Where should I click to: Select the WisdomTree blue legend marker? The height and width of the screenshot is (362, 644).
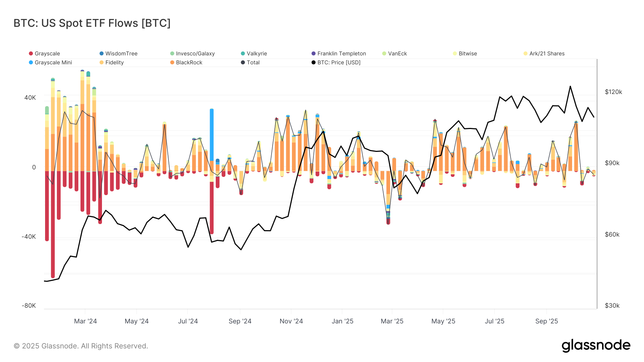click(x=102, y=53)
